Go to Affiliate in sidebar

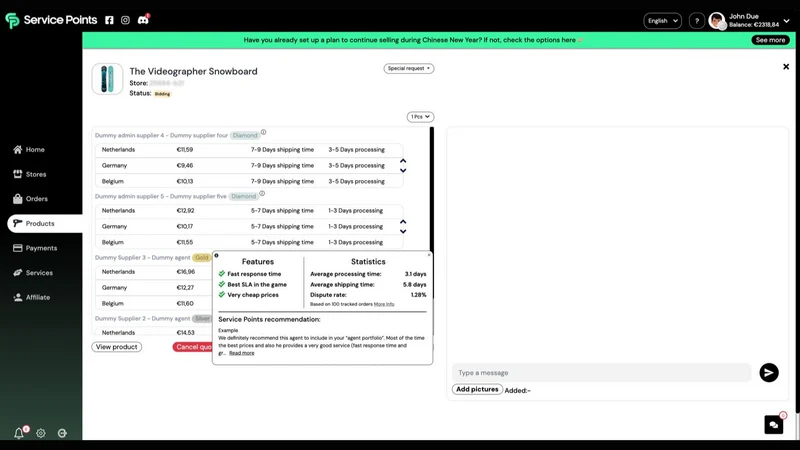click(x=32, y=297)
